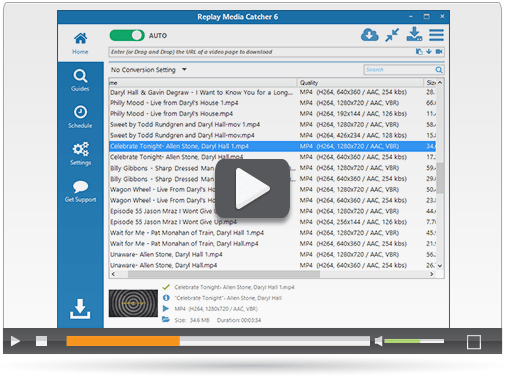Viewport: 505px width, 377px height.
Task: Toggle the AUTO switch
Action: (127, 35)
